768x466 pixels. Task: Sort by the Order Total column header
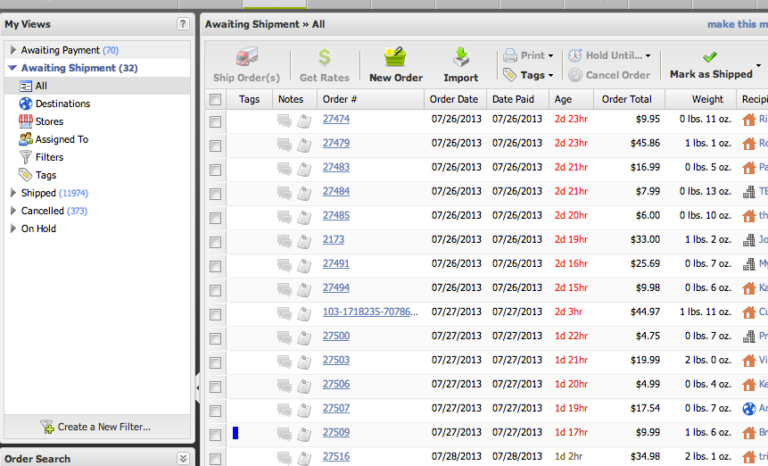pos(627,99)
